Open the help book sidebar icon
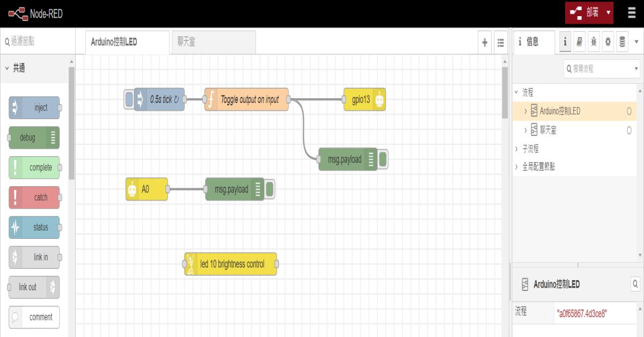The image size is (644, 337). [x=580, y=42]
